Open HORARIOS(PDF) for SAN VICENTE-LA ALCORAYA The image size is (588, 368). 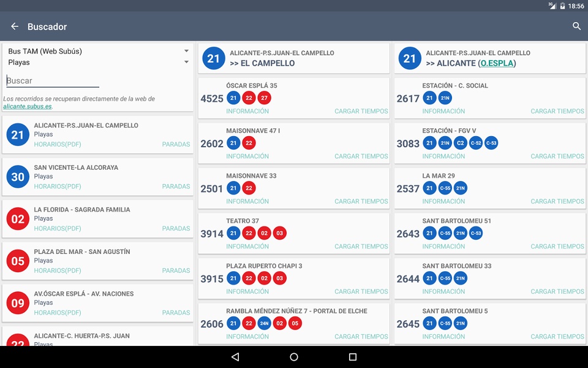click(58, 186)
